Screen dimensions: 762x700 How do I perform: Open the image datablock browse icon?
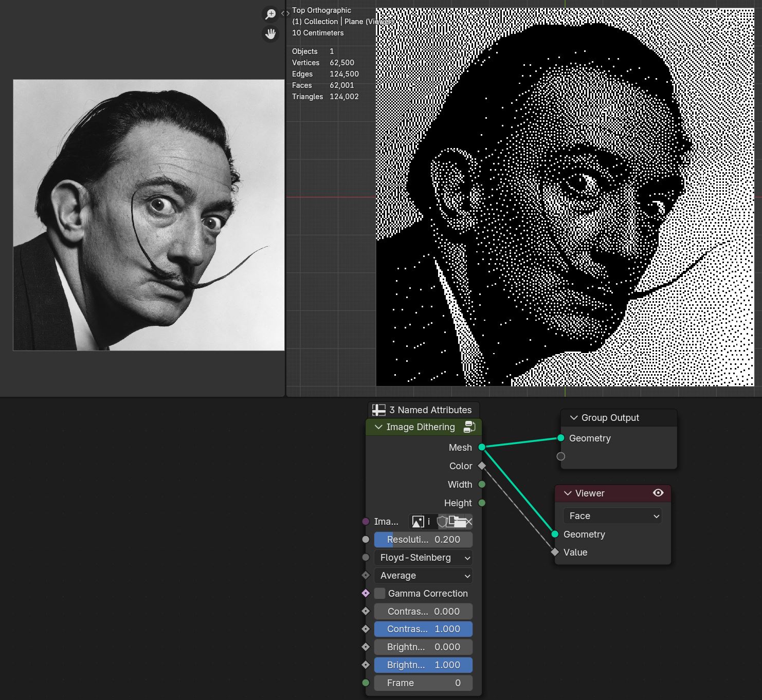(x=418, y=522)
